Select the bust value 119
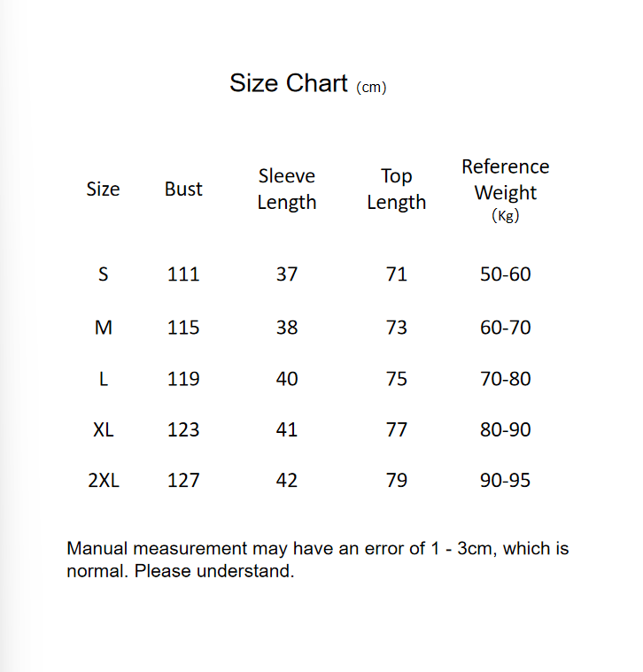This screenshot has height=672, width=643. 183,379
